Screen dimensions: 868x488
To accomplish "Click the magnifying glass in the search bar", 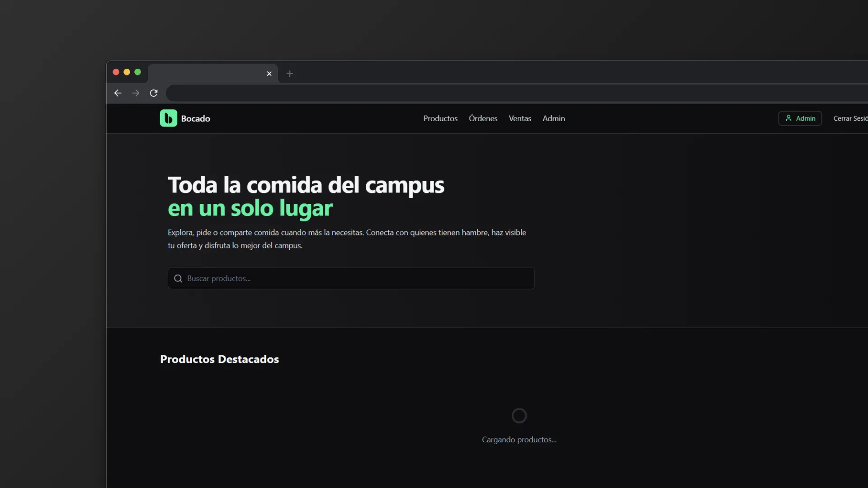I will click(178, 278).
